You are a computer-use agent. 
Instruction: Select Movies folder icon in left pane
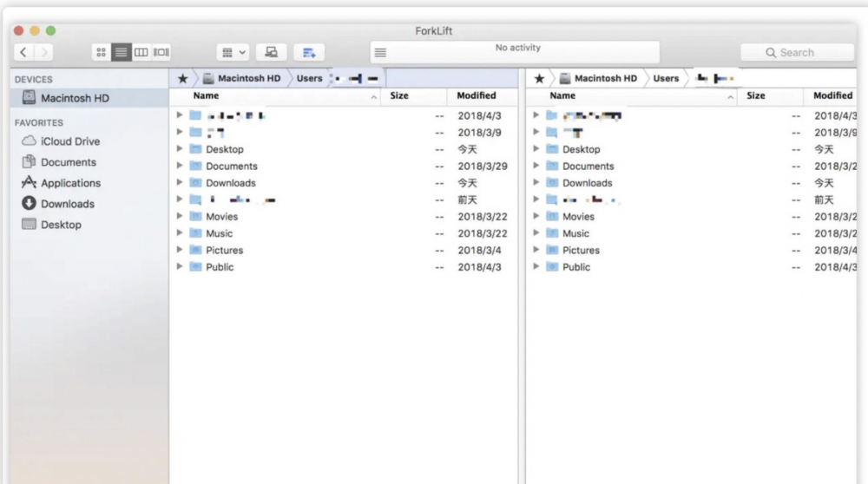(x=195, y=216)
